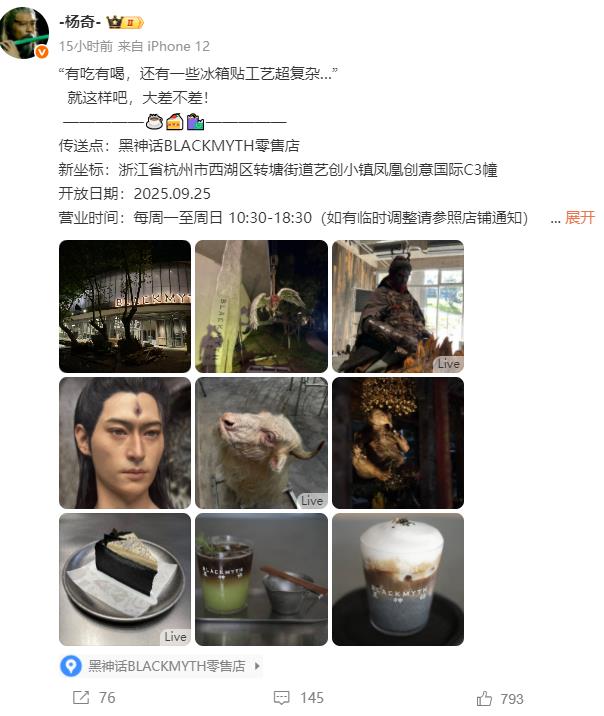Open the armored warrior statue live photo
The image size is (604, 716).
pos(398,306)
